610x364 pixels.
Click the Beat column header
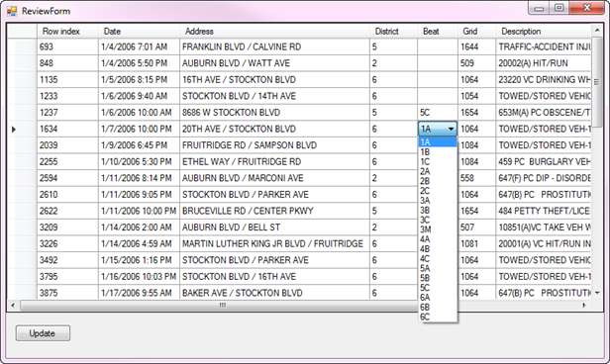(438, 31)
